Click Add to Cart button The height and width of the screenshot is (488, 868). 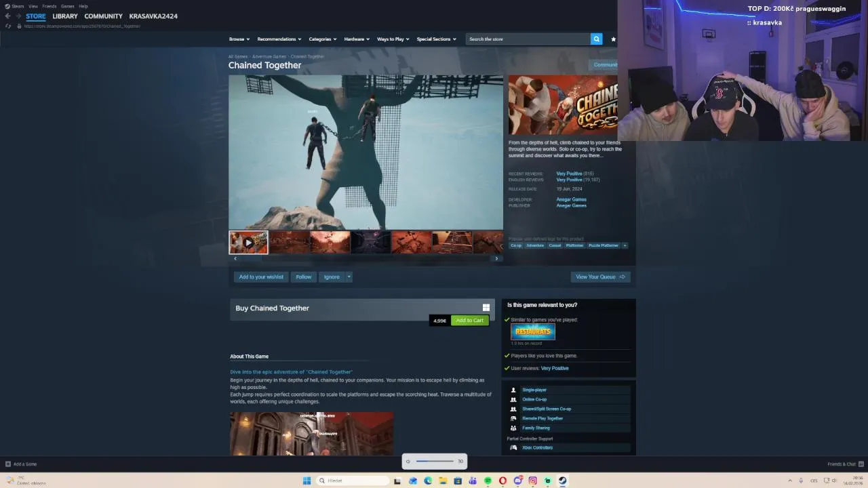point(469,321)
